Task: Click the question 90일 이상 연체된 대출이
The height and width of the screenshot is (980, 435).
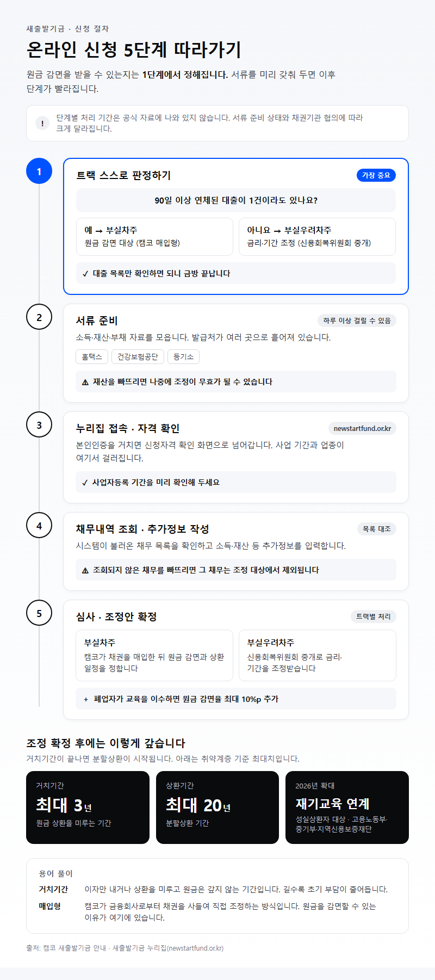Action: 236,200
